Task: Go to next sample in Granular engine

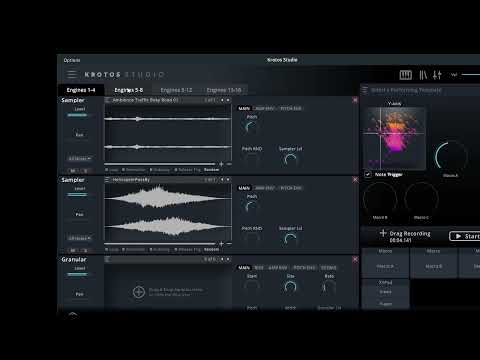Action: [228, 259]
